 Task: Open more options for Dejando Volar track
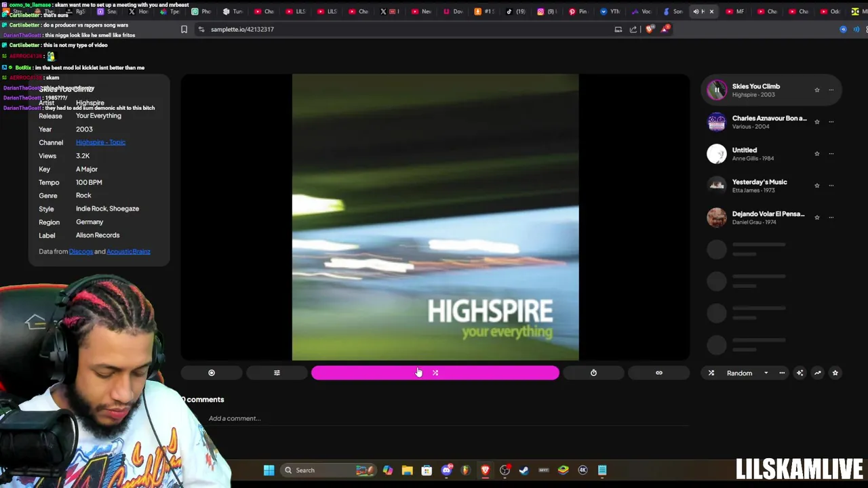tap(831, 218)
